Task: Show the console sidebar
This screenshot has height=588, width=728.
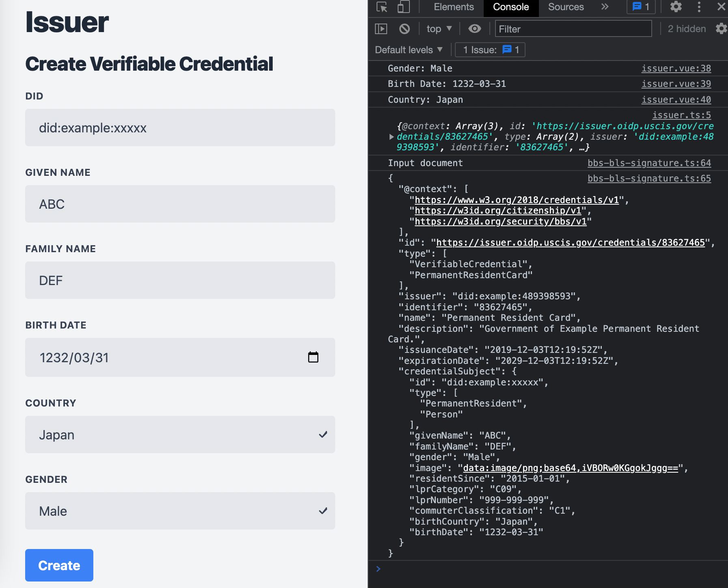Action: [381, 29]
